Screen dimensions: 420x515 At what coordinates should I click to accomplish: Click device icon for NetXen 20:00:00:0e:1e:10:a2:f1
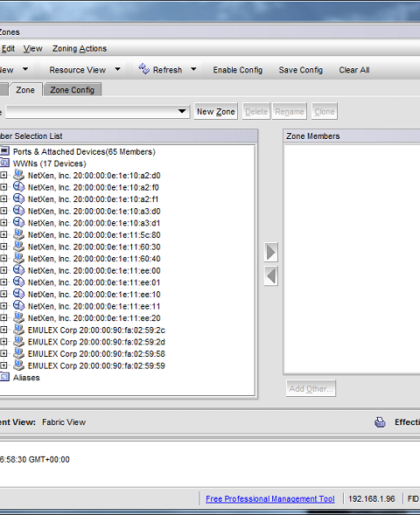(x=19, y=198)
